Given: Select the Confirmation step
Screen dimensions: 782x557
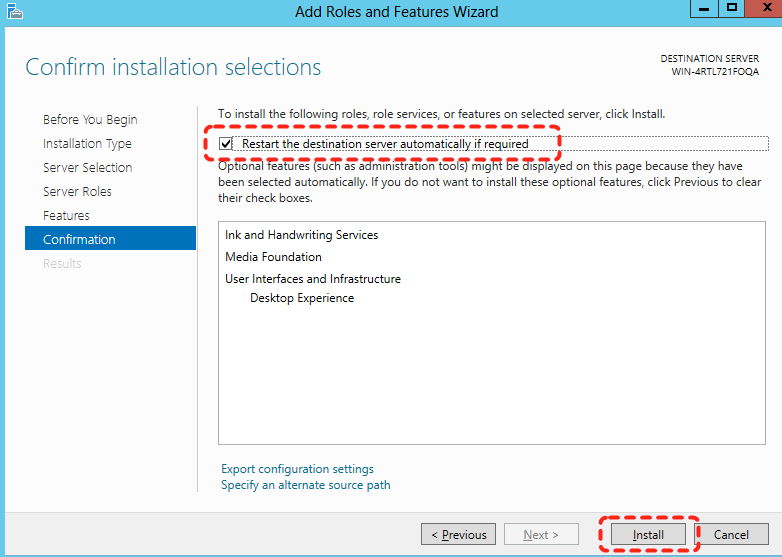Looking at the screenshot, I should click(79, 240).
